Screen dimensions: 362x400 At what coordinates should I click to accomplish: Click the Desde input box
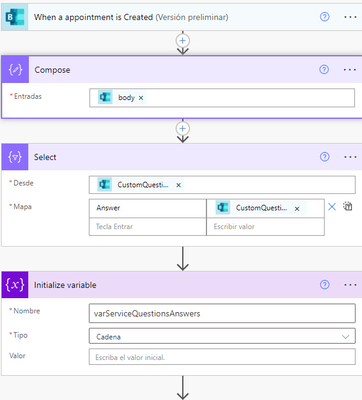click(222, 185)
